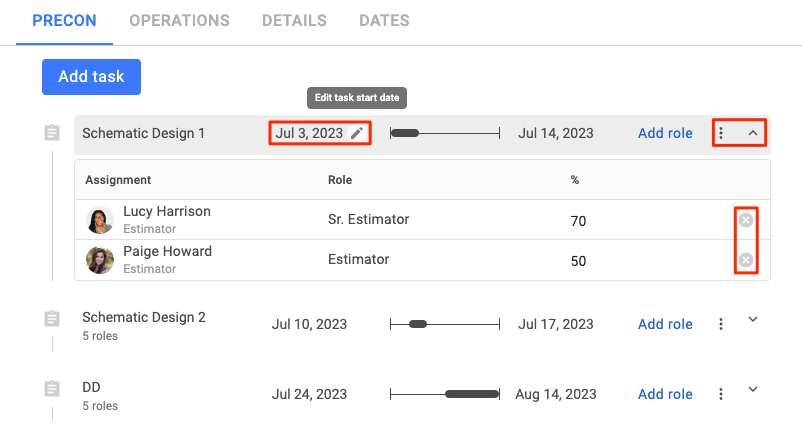Click the Schematic Design 1 timeline bar
802x436 pixels.
coord(445,134)
